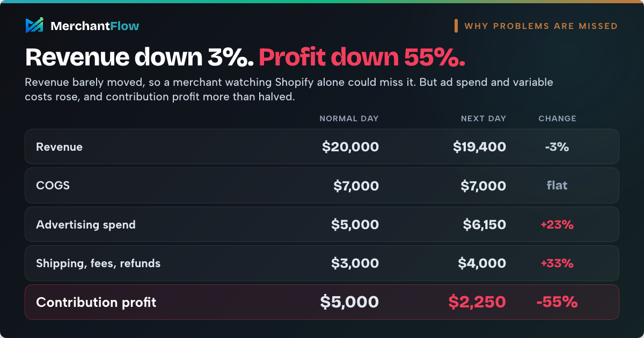Click the MerchantFlow brand name

click(x=94, y=26)
